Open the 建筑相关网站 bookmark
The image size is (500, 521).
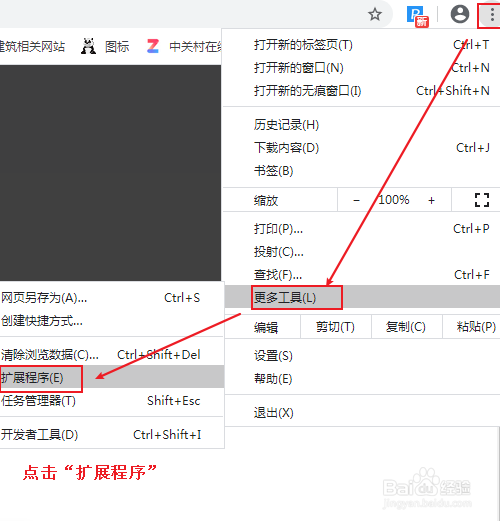32,46
